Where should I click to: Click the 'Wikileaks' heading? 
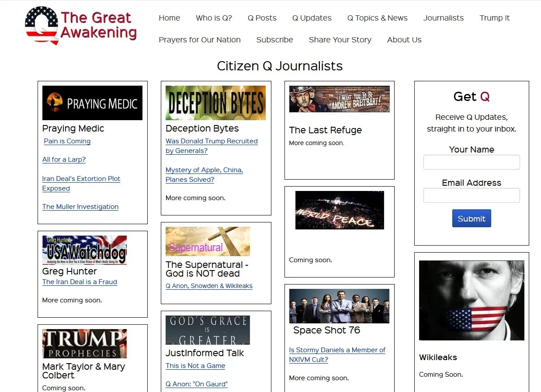point(438,357)
